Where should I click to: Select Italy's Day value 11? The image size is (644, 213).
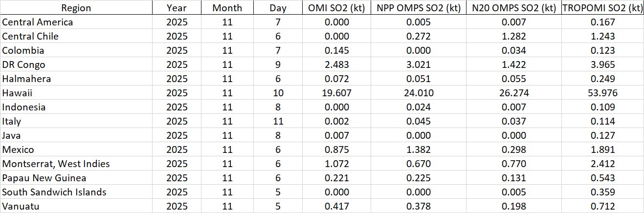coord(278,121)
